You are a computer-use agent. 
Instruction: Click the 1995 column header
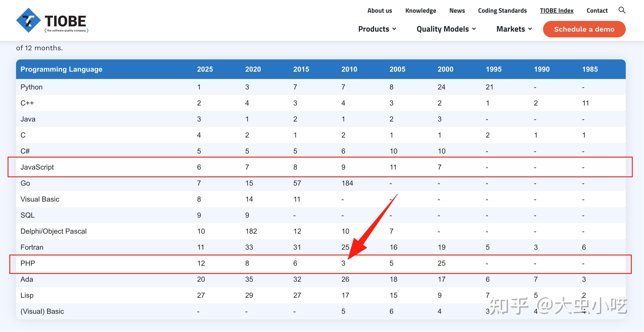click(x=494, y=69)
